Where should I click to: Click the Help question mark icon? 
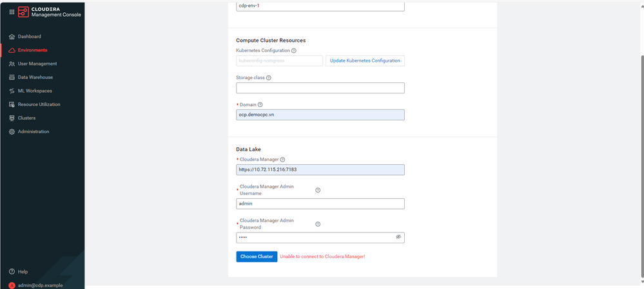point(12,272)
